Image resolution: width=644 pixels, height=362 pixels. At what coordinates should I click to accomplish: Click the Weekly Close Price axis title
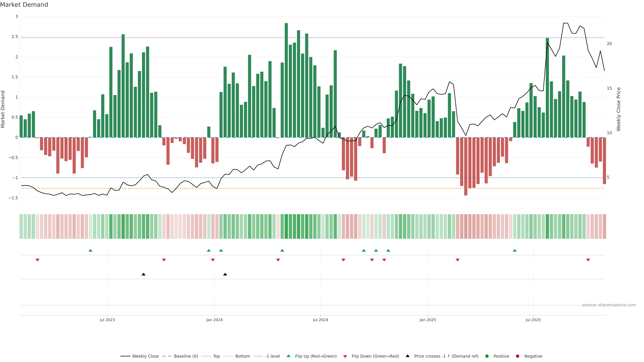(x=619, y=109)
